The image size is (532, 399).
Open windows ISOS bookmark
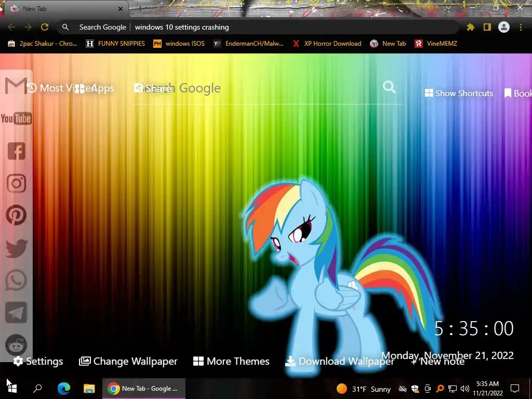tap(179, 44)
